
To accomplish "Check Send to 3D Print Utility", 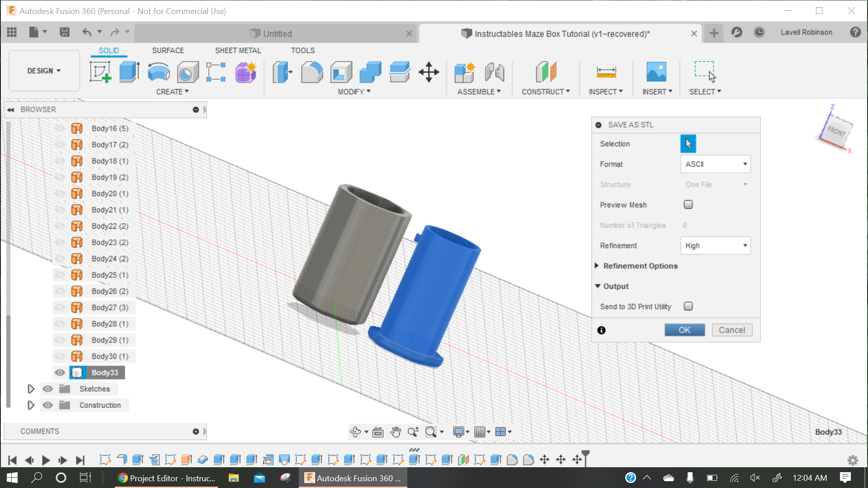I will 688,306.
